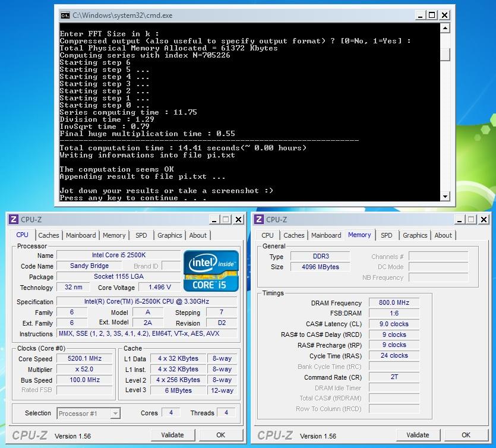Viewport: 496px width, 448px height.
Task: Click the Level 3 cache value '6 MBytes'
Action: [178, 390]
